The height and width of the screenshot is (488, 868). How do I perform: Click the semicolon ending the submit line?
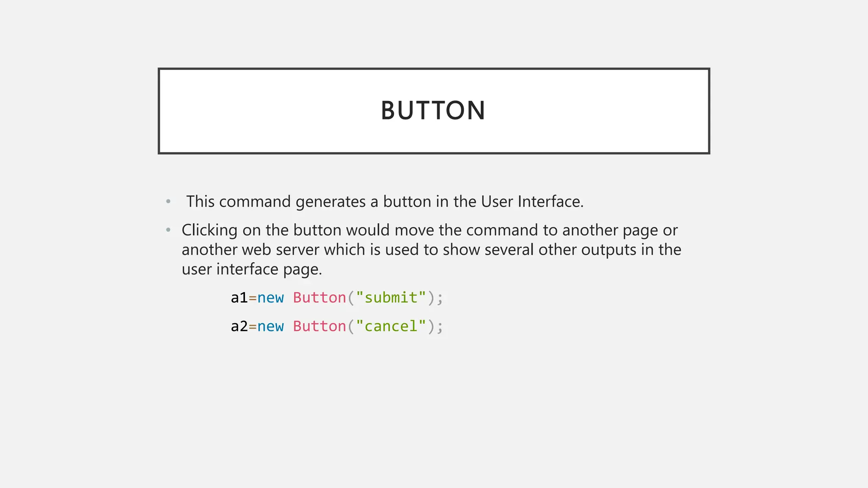(440, 299)
